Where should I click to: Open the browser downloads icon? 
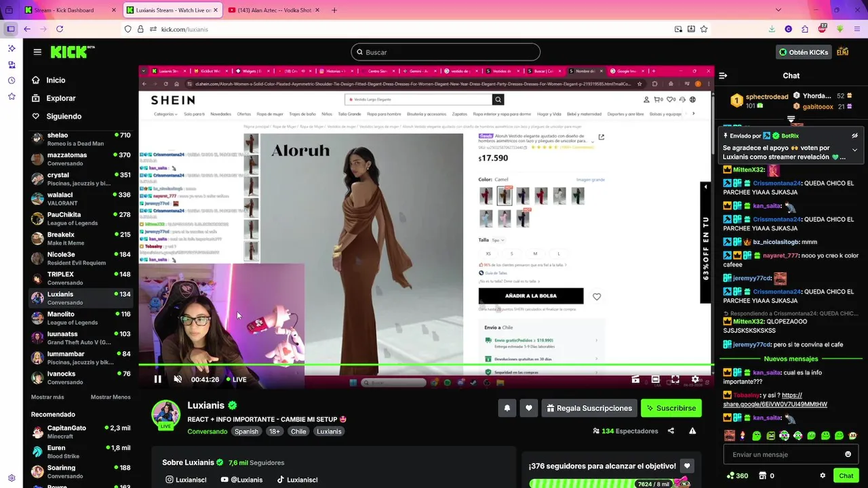772,29
